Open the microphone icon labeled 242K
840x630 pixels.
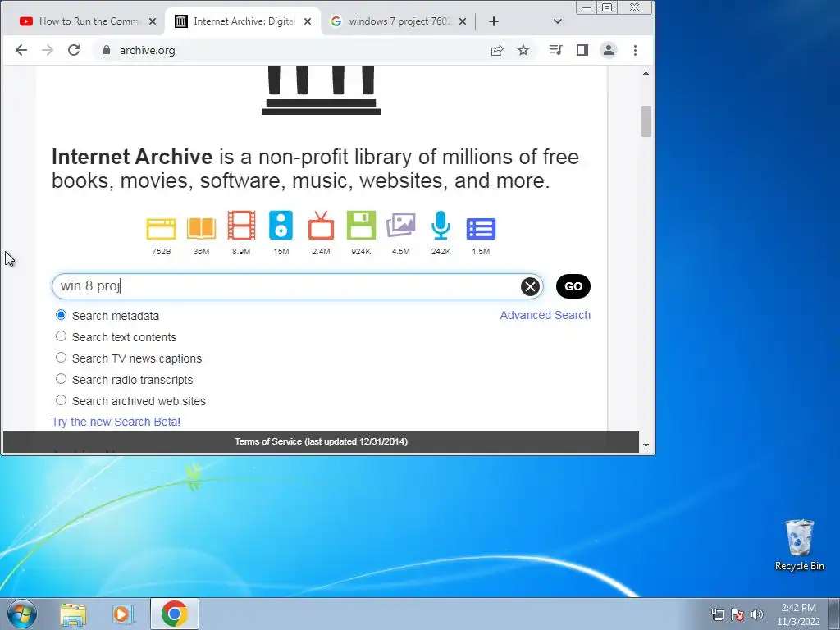click(441, 225)
